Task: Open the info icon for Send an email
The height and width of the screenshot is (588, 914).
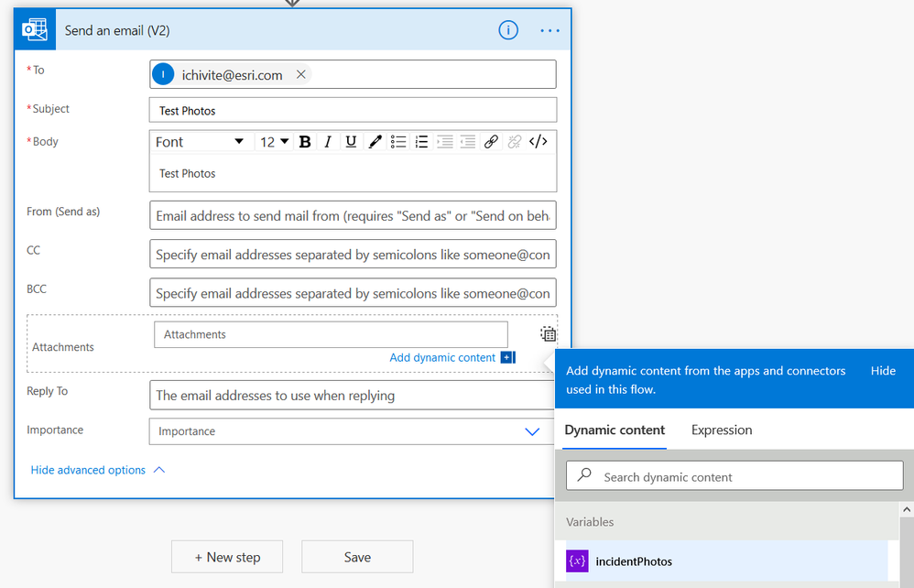Action: (507, 29)
